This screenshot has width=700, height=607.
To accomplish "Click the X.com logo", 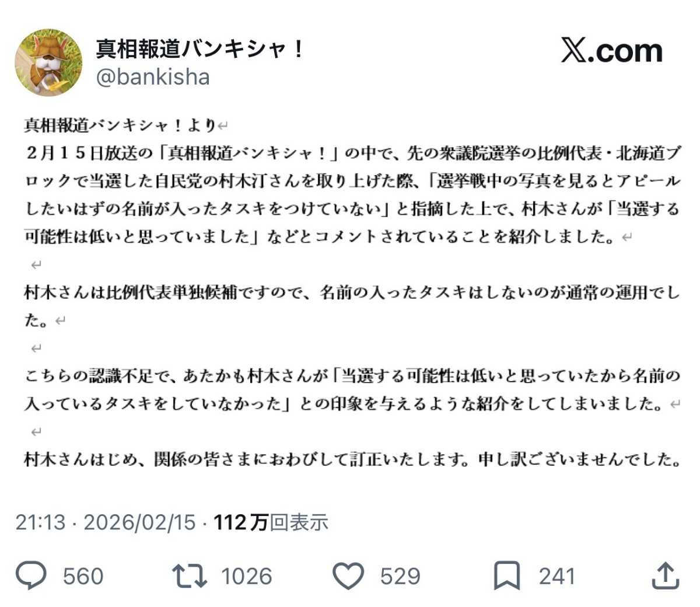I will click(612, 51).
